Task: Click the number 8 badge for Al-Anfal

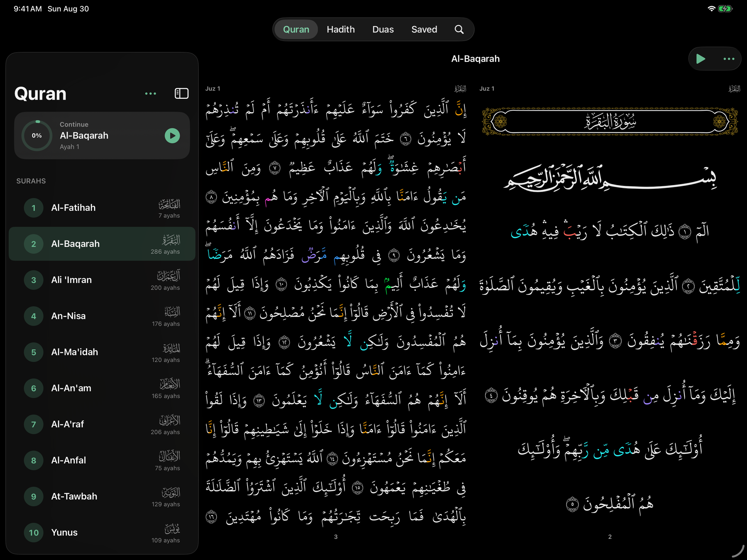Action: 34,460
